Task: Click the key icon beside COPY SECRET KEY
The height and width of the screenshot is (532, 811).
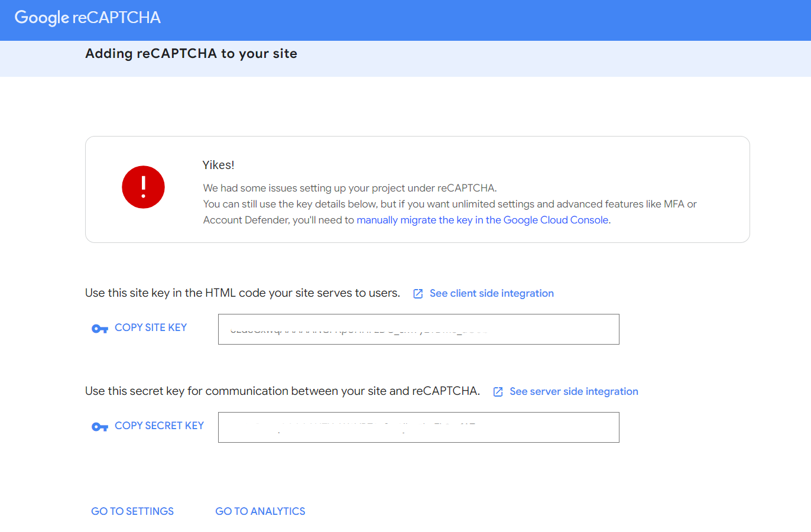Action: tap(100, 427)
